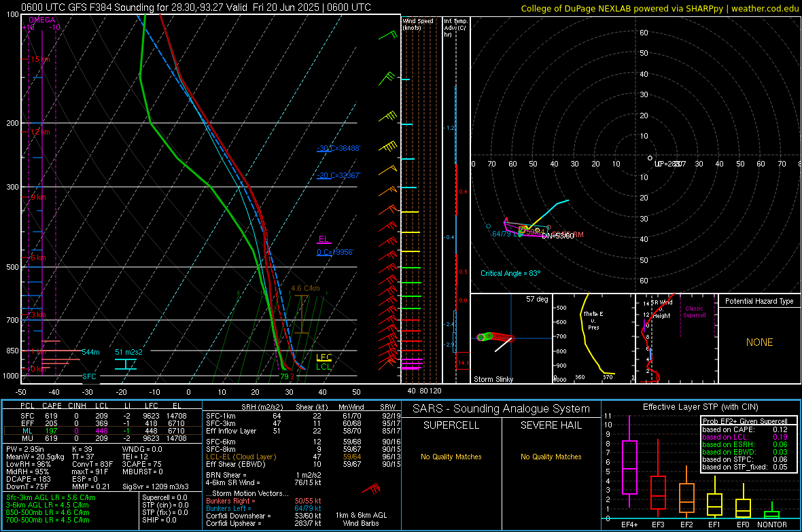Click the 6 km height marker
This screenshot has height=532, width=802.
click(x=38, y=258)
